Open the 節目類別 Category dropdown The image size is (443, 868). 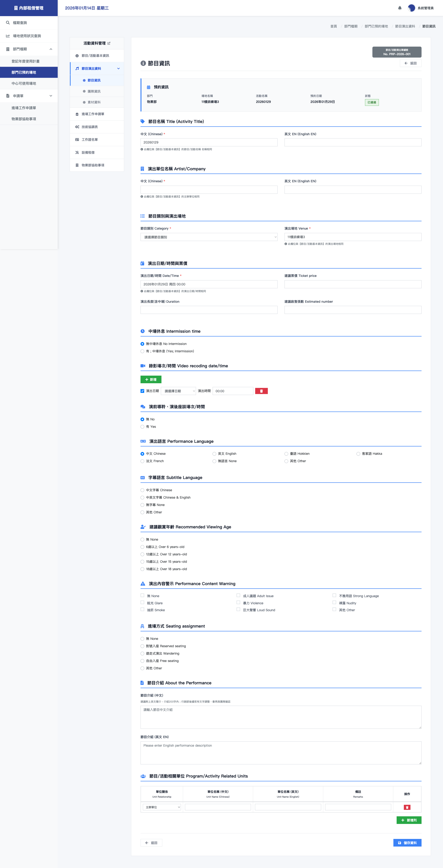[209, 237]
